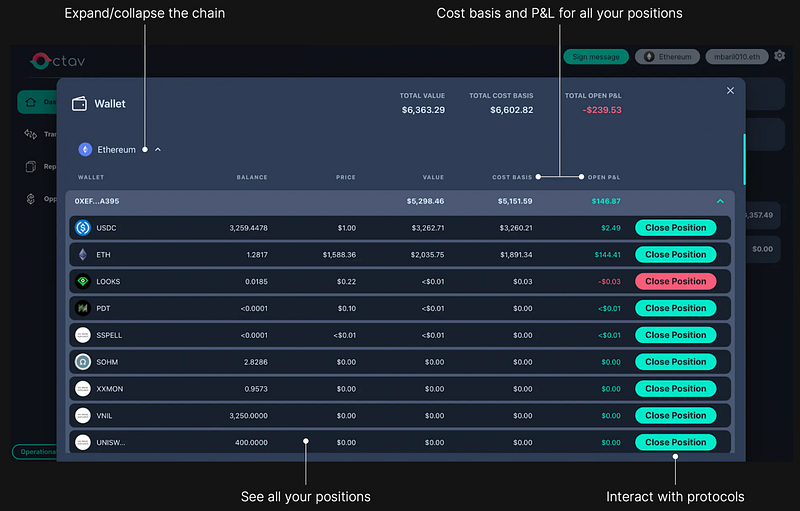
Task: Close Position for USDC
Action: [x=675, y=228]
